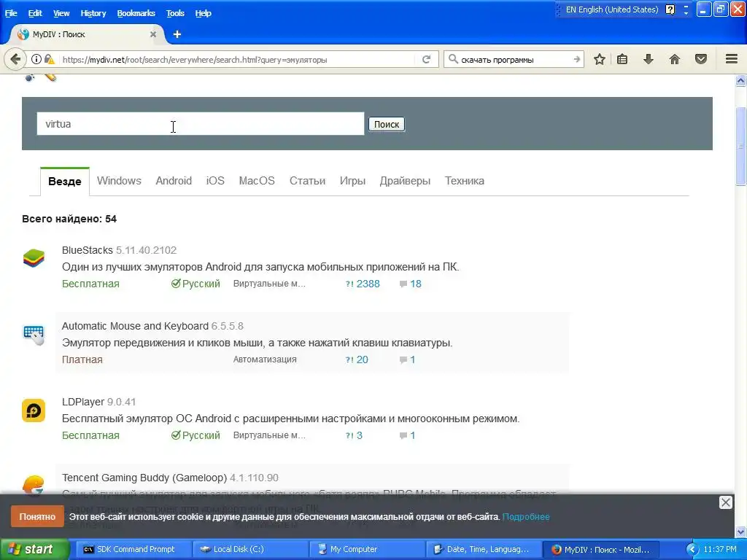Show bookmarks list icon

[622, 60]
